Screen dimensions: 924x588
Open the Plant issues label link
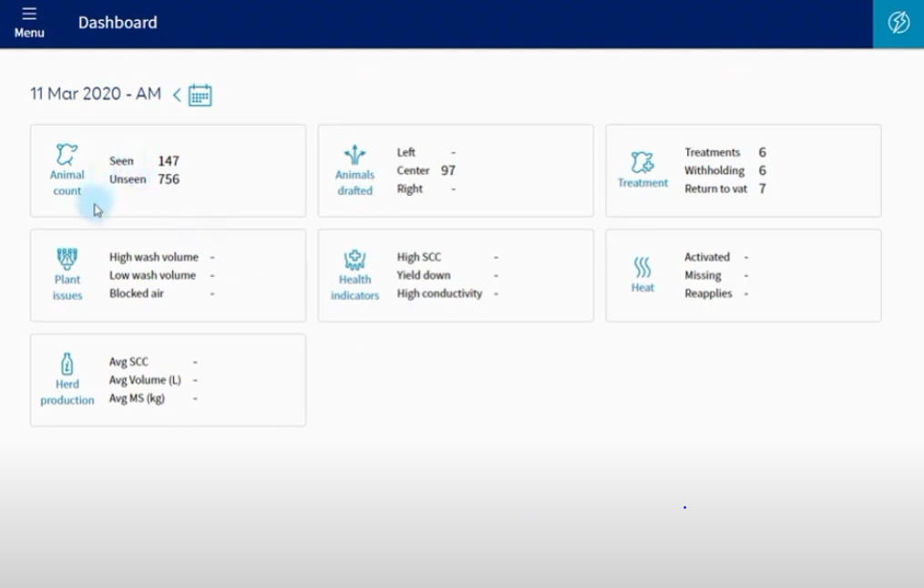pyautogui.click(x=67, y=287)
